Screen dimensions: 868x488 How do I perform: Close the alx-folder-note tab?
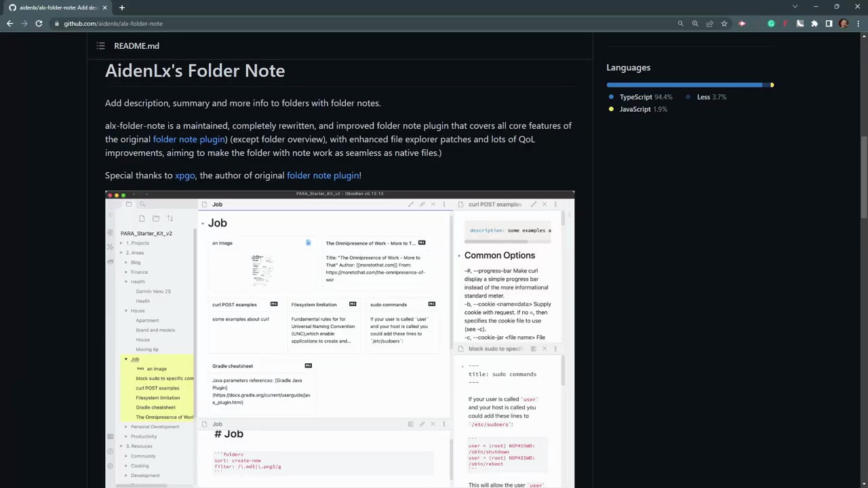(x=104, y=7)
